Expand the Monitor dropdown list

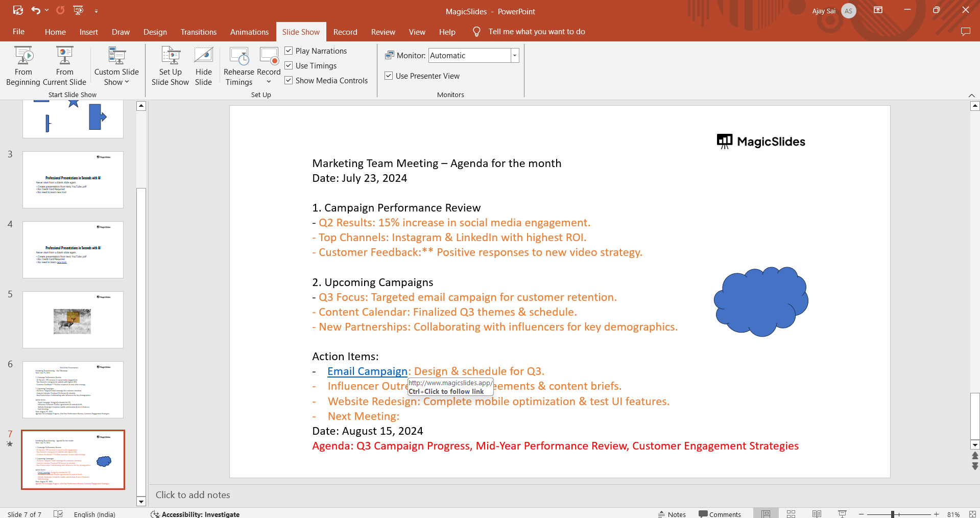tap(515, 56)
